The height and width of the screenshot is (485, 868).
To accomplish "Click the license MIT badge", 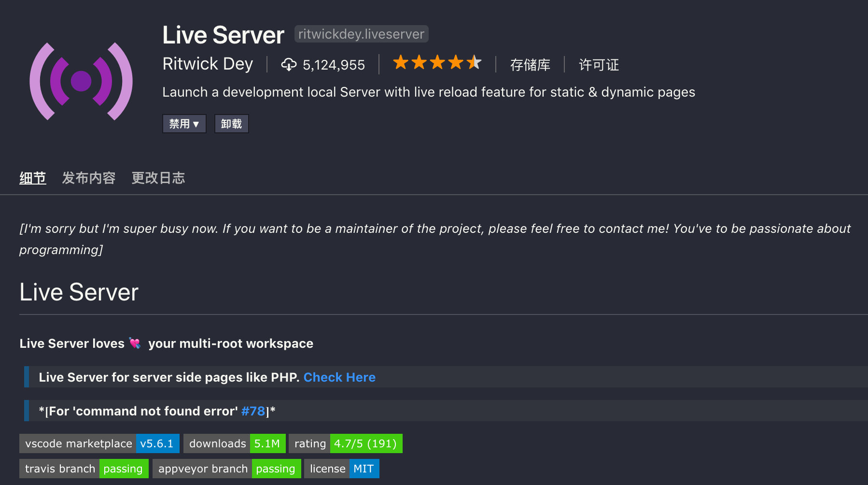I will [342, 469].
